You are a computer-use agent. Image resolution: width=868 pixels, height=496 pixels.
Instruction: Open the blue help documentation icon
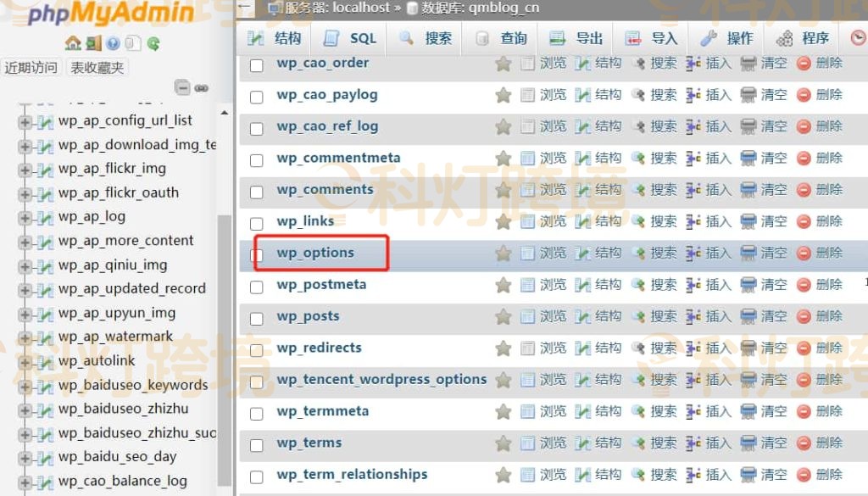click(113, 43)
